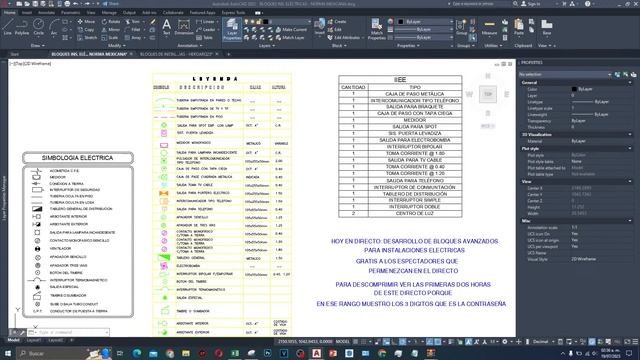Click the Base view tool
Viewport: 640px width, 360px height.
tap(547, 27)
